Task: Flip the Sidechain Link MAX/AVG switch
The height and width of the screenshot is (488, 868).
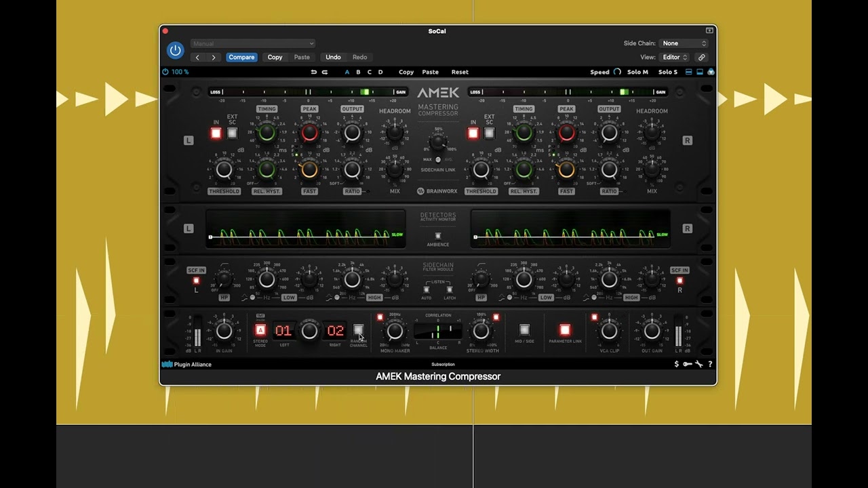Action: pos(438,160)
